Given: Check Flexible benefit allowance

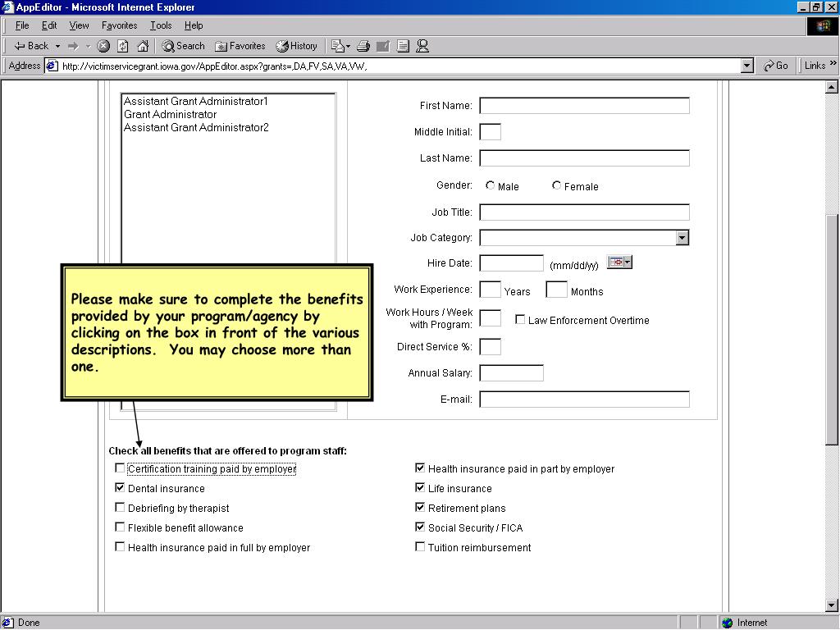Looking at the screenshot, I should 120,527.
